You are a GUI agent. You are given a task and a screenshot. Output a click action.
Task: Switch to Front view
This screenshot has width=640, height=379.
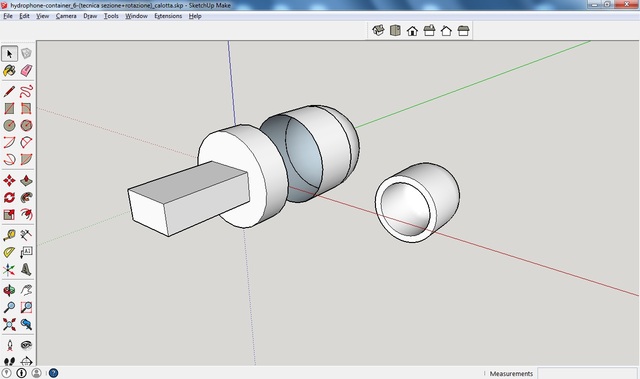point(412,30)
